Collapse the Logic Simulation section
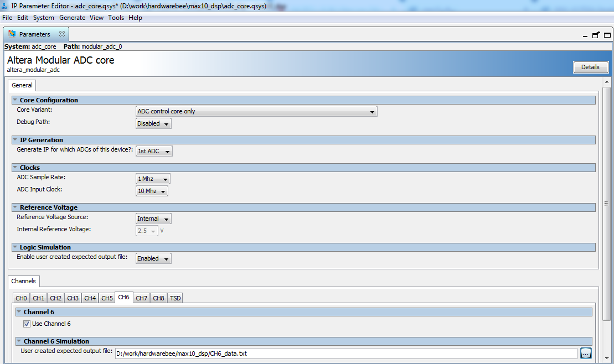614x364 pixels. pos(15,247)
